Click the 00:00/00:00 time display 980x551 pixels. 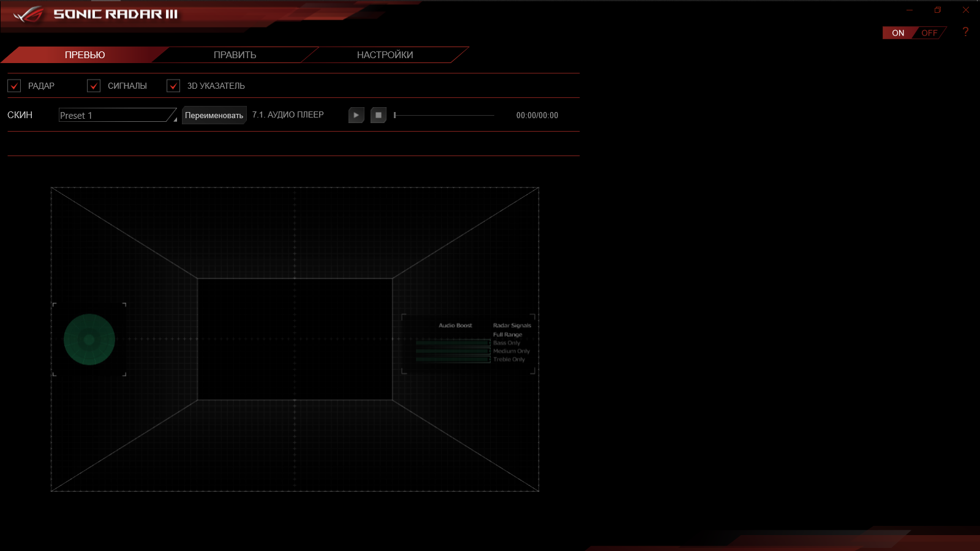point(537,115)
